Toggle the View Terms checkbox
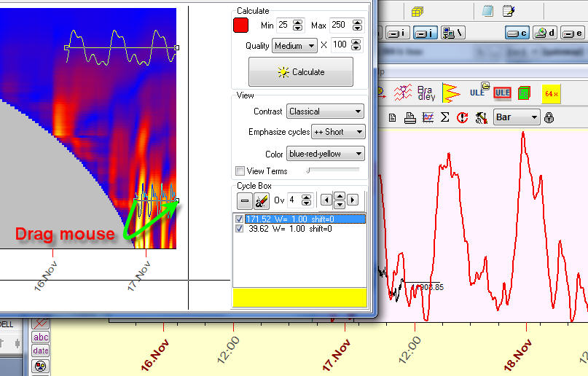Viewport: 588px width, 376px height. (240, 171)
